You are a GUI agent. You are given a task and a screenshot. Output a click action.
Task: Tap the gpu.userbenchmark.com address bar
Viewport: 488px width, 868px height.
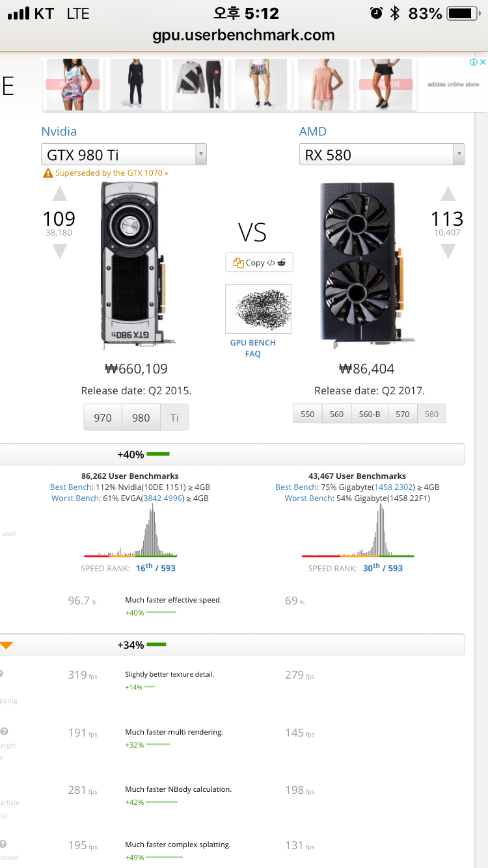coord(244,35)
